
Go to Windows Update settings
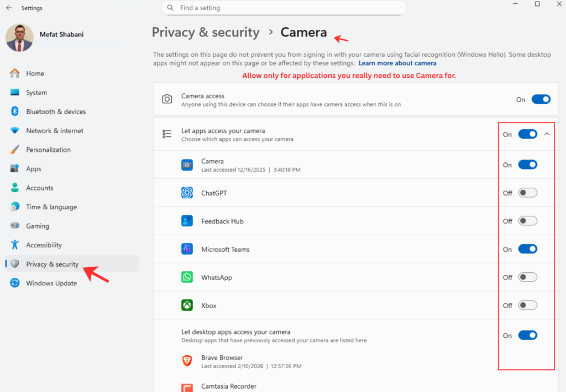[x=51, y=283]
